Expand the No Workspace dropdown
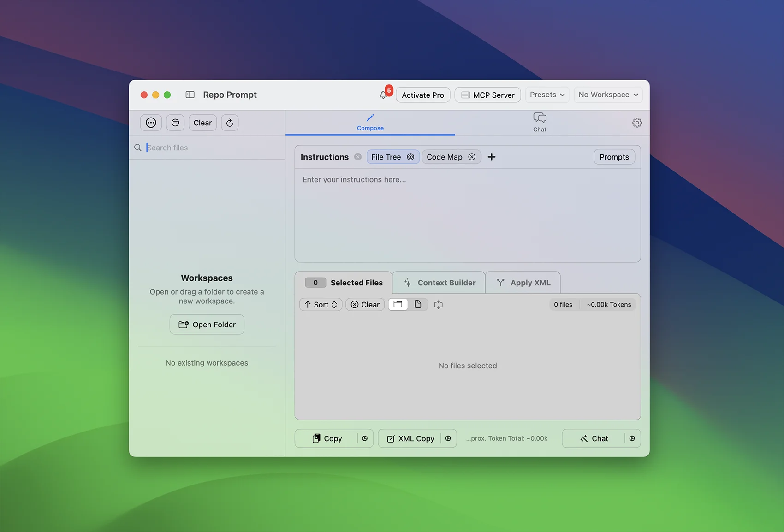This screenshot has height=532, width=784. click(x=608, y=95)
